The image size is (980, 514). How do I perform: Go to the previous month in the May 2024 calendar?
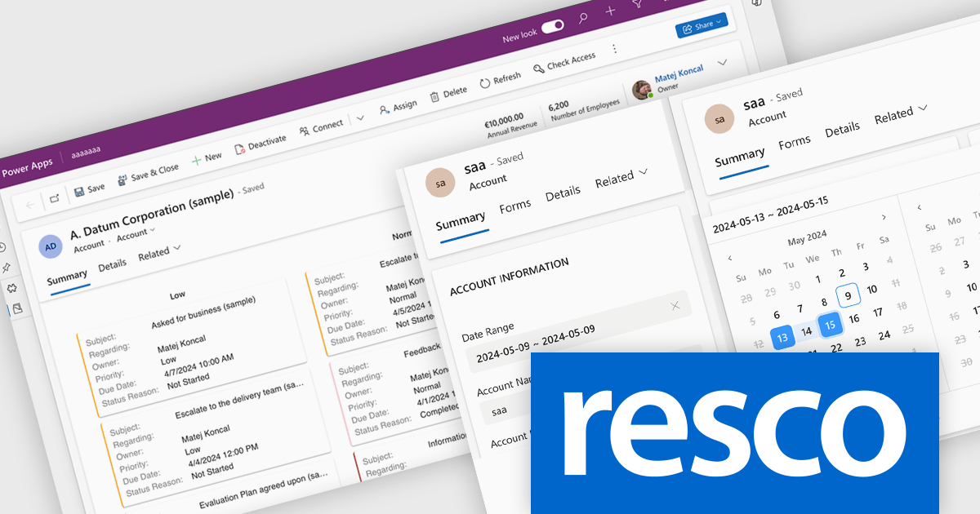pyautogui.click(x=730, y=259)
